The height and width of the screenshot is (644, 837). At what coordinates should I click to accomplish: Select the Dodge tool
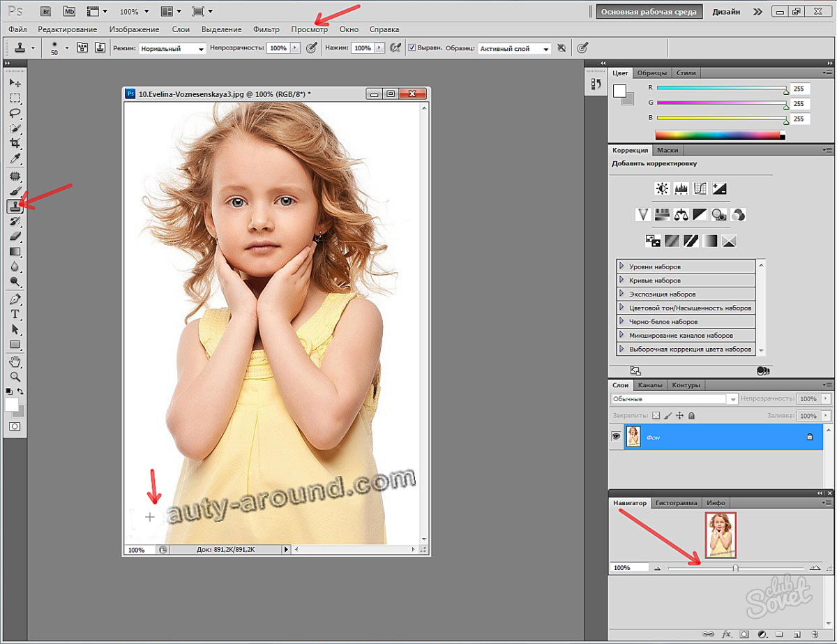coord(15,283)
